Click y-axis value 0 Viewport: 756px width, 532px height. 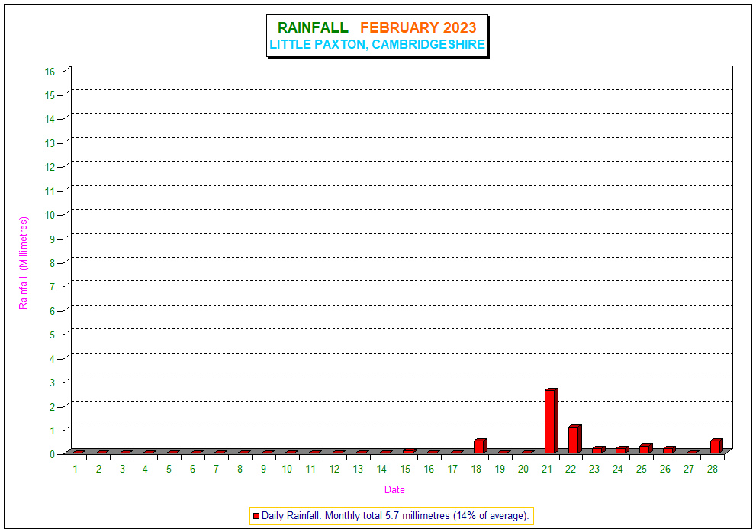[53, 454]
